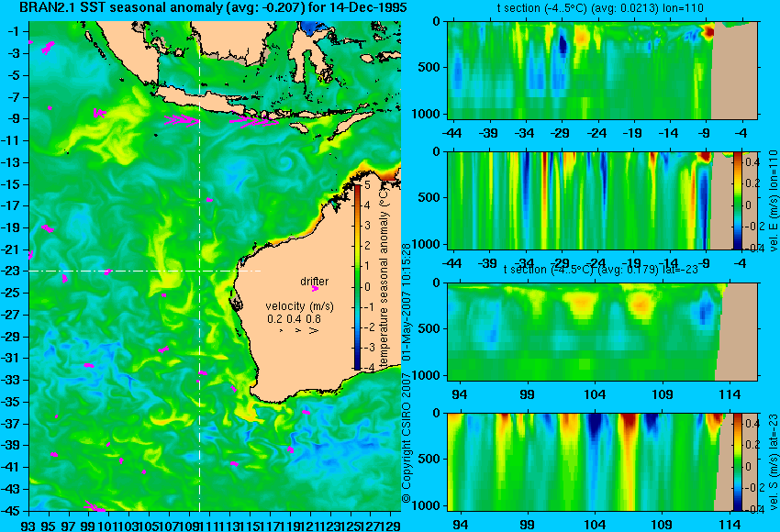Click the magenta drifter marker under the drifter label
The image size is (780, 532).
coord(315,288)
